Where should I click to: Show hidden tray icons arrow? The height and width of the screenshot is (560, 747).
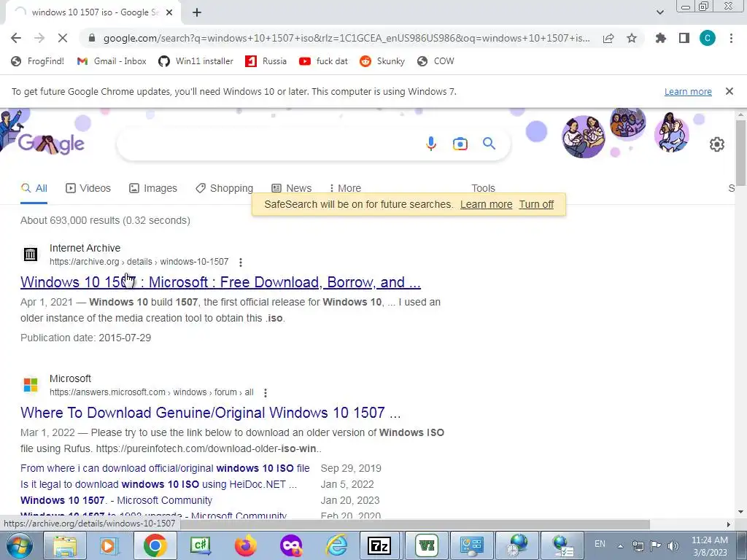click(620, 546)
